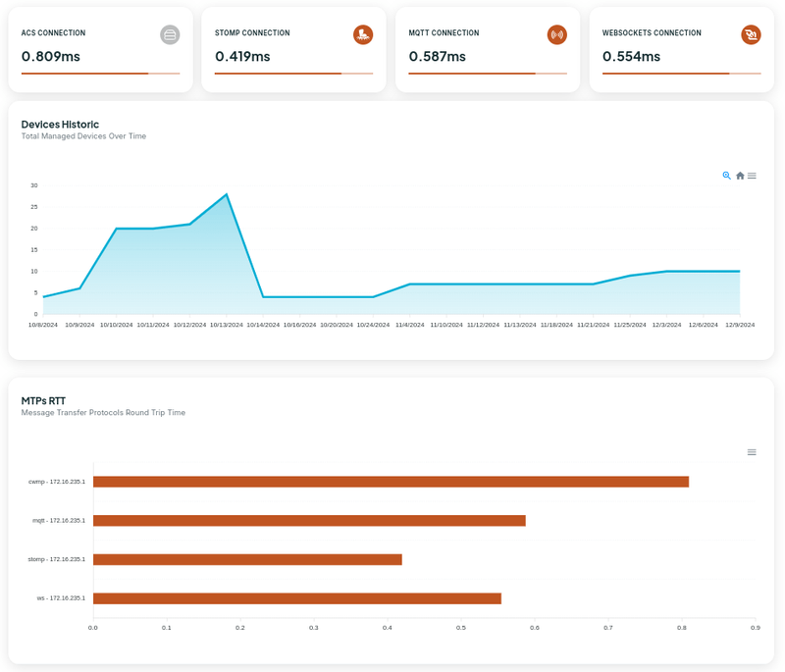
Task: Click "Message Transfer Protocols Round Trip Time" subtitle
Action: (103, 413)
